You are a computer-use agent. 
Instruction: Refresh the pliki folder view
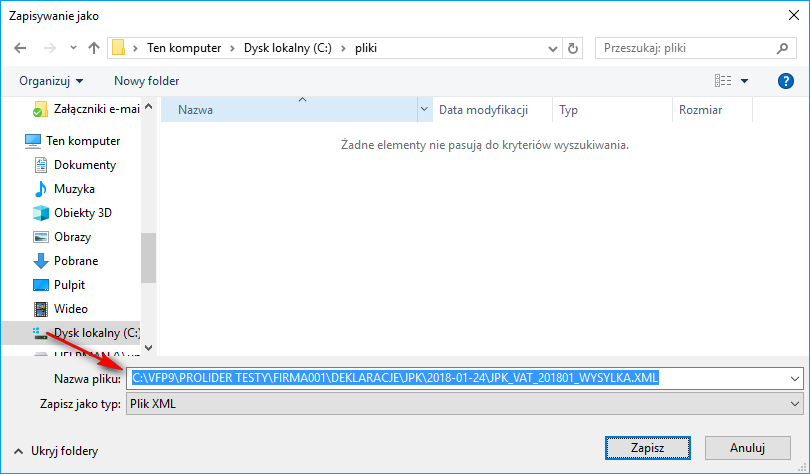(x=572, y=48)
